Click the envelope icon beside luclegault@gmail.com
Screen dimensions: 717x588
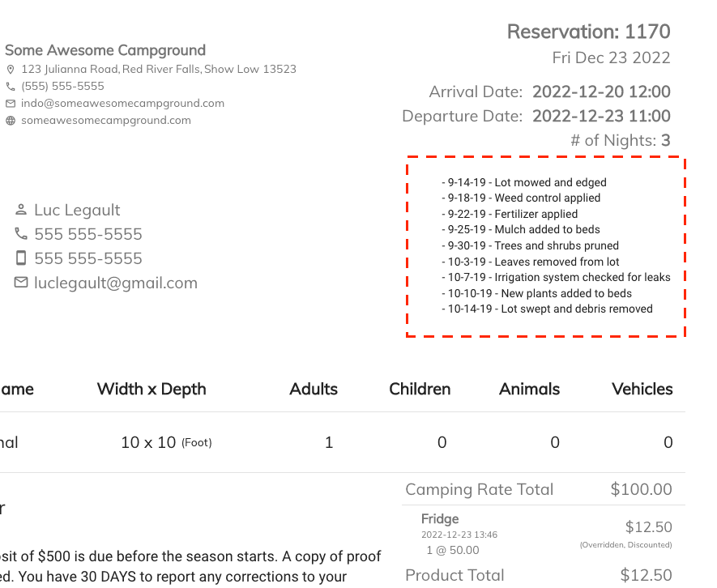[21, 283]
